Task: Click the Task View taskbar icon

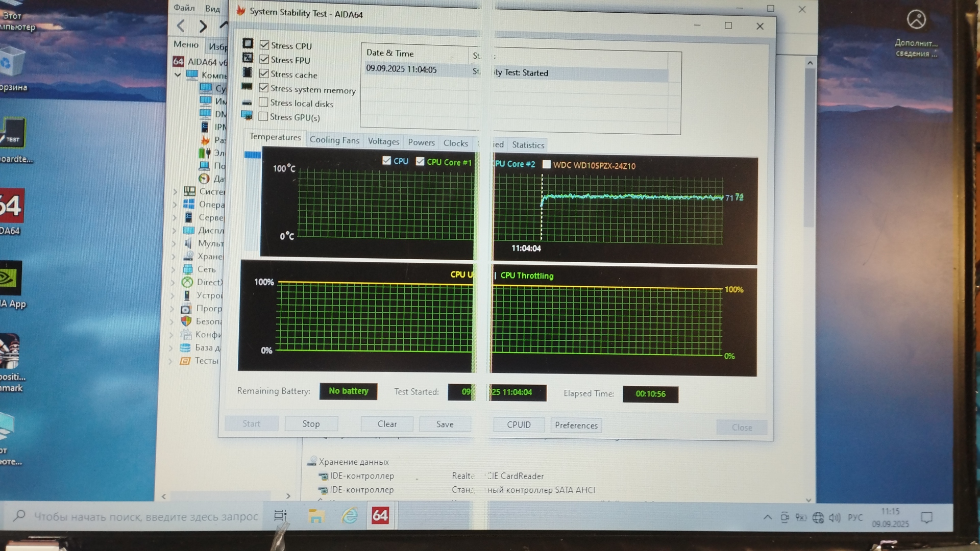Action: pos(280,516)
